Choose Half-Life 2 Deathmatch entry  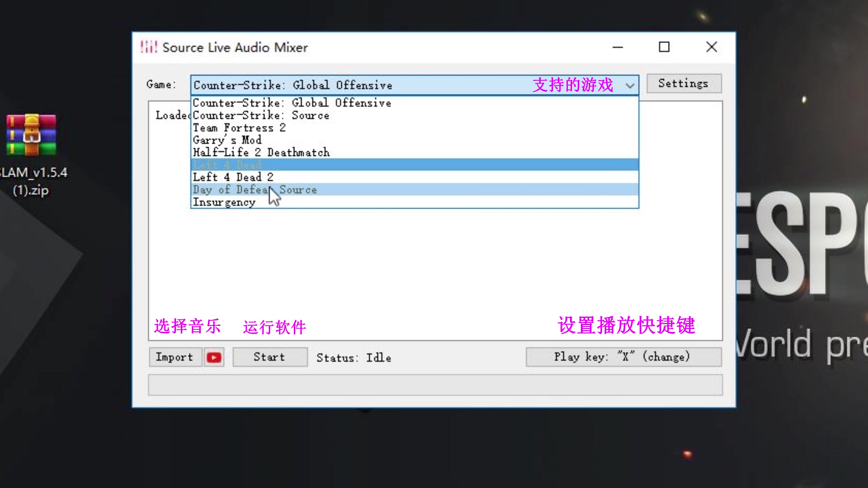[261, 153]
